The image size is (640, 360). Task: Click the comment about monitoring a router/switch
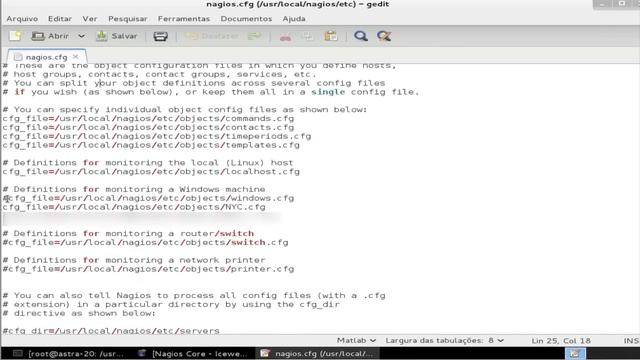tap(128, 233)
